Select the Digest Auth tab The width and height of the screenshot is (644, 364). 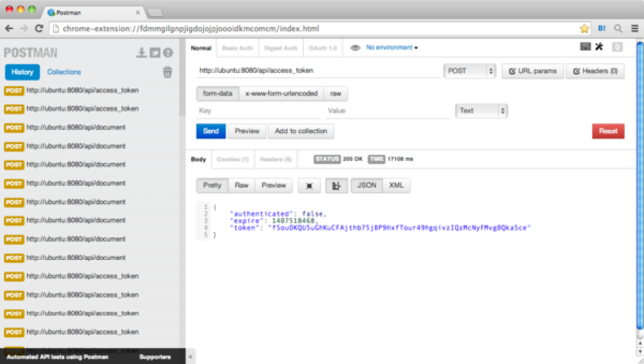[280, 48]
